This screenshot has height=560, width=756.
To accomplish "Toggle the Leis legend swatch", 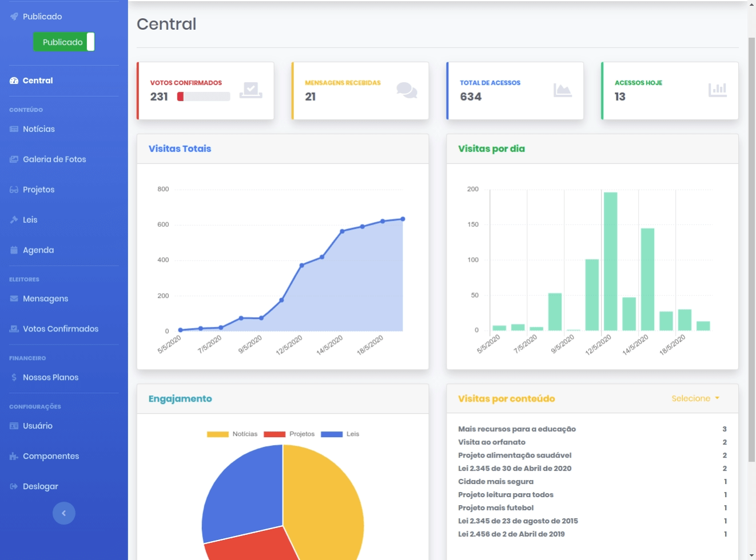I will pos(332,434).
